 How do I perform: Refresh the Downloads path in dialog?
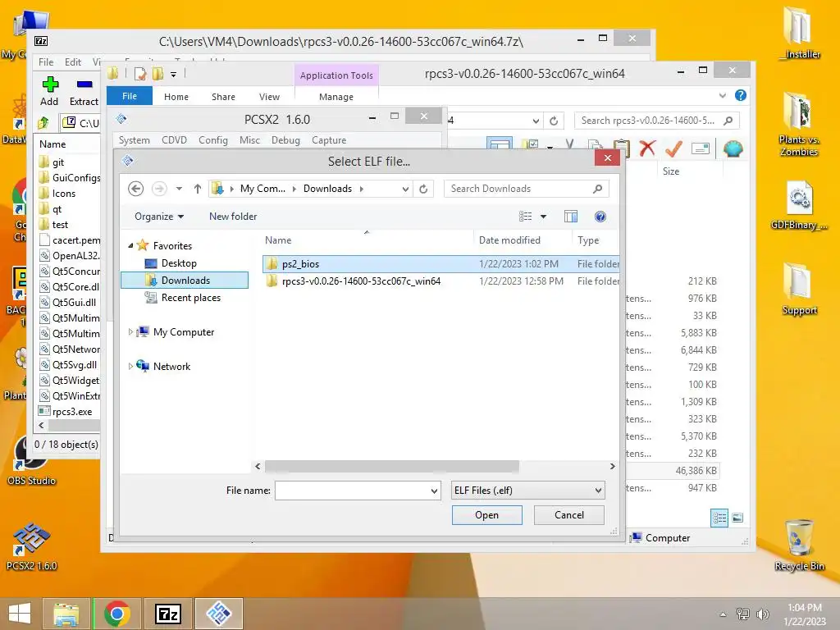pos(423,189)
